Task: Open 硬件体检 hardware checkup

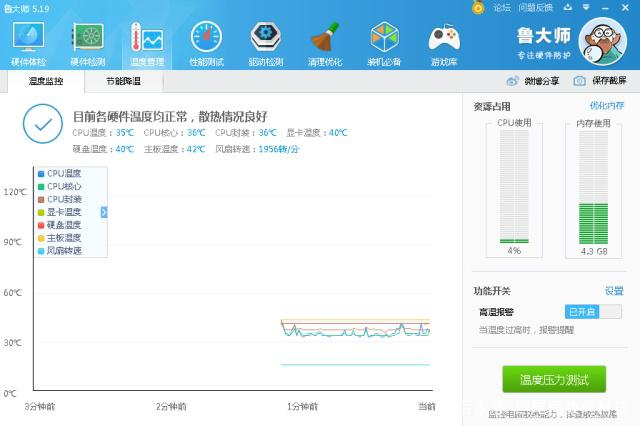Action: click(29, 44)
